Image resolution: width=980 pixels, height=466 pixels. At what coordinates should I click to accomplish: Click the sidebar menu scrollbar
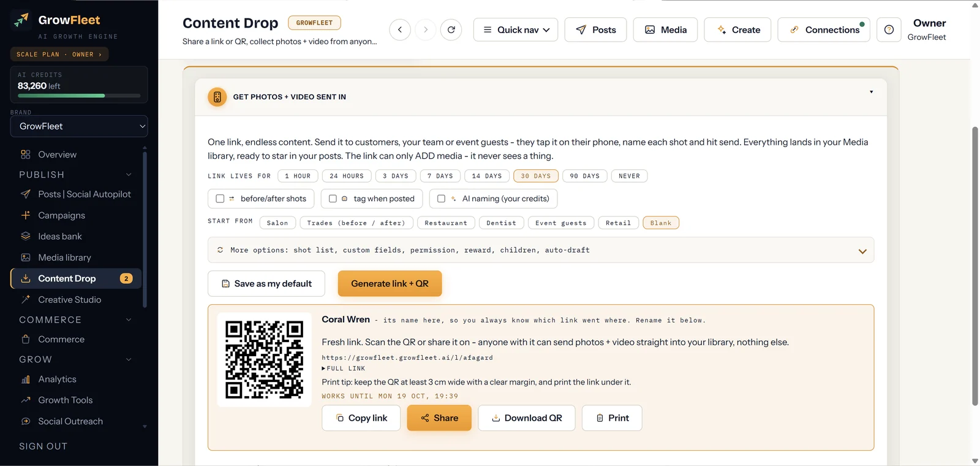(x=145, y=230)
